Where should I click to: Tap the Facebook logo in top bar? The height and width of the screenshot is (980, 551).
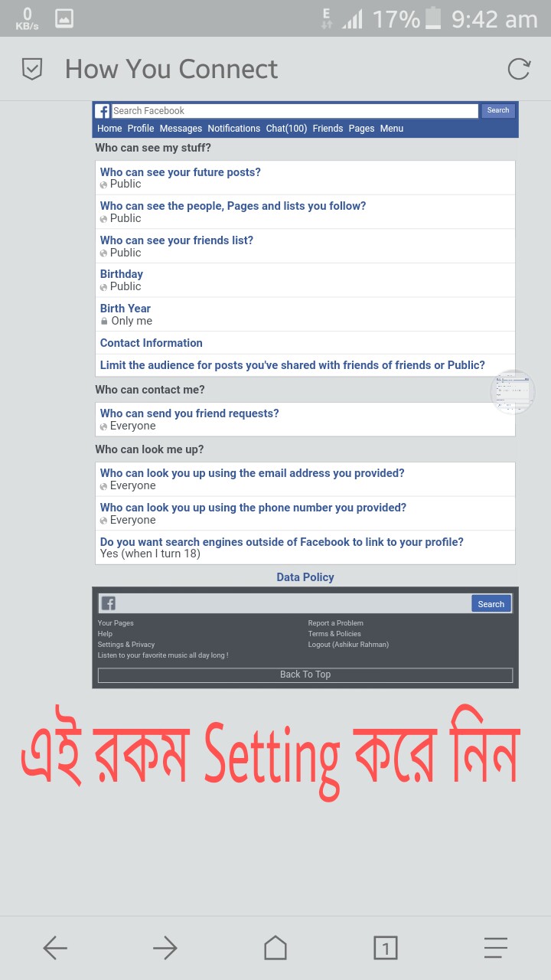click(x=103, y=111)
